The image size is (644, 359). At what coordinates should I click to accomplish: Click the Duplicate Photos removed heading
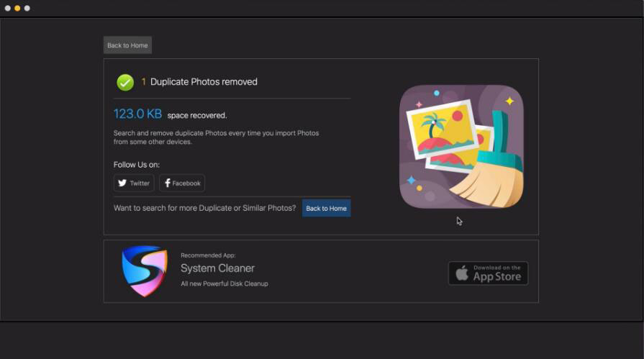click(204, 82)
